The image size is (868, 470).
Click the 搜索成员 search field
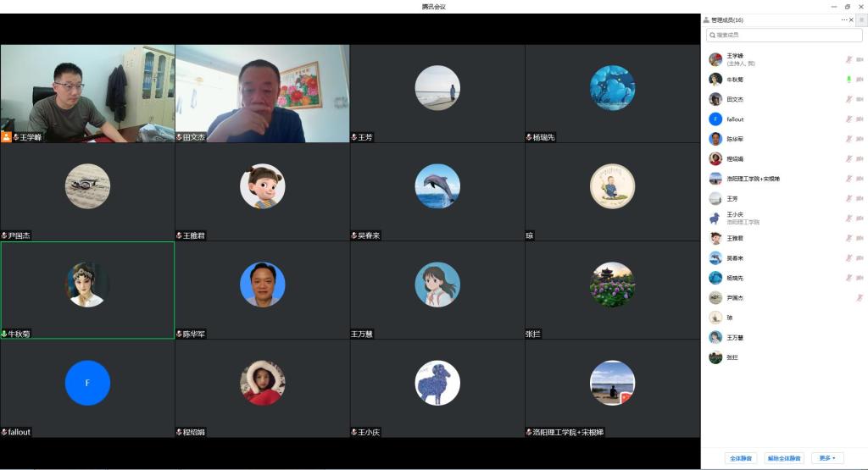(784, 35)
